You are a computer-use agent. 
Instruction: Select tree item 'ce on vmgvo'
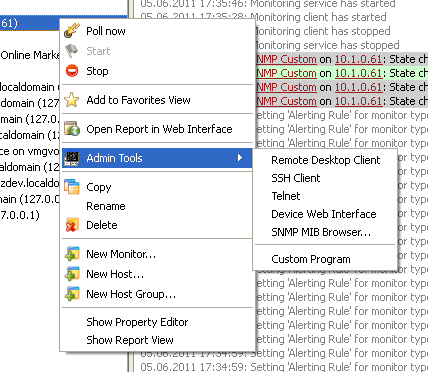[x=30, y=151]
